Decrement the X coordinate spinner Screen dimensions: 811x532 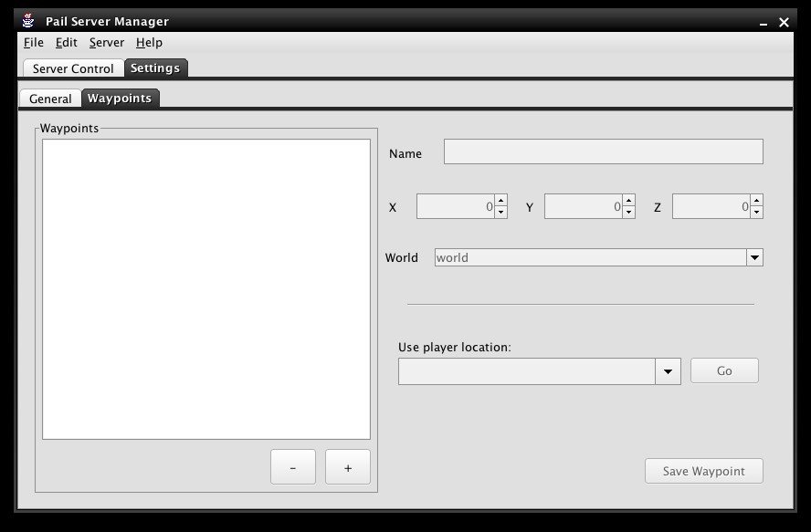pos(500,212)
